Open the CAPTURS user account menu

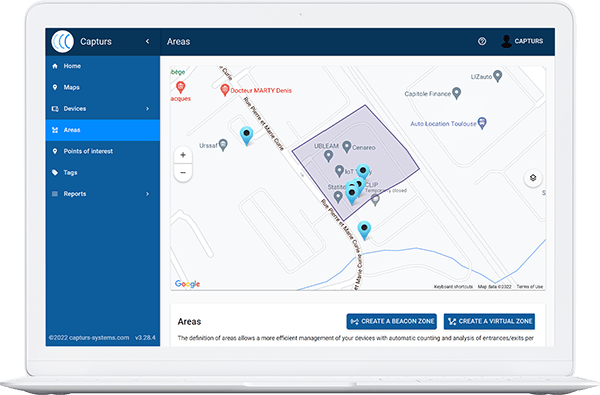point(522,41)
